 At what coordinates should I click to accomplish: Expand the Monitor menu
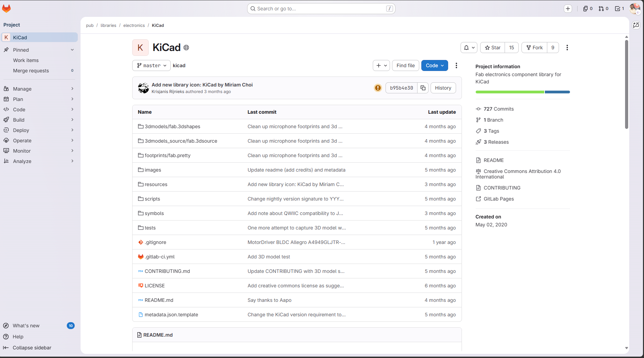click(40, 151)
